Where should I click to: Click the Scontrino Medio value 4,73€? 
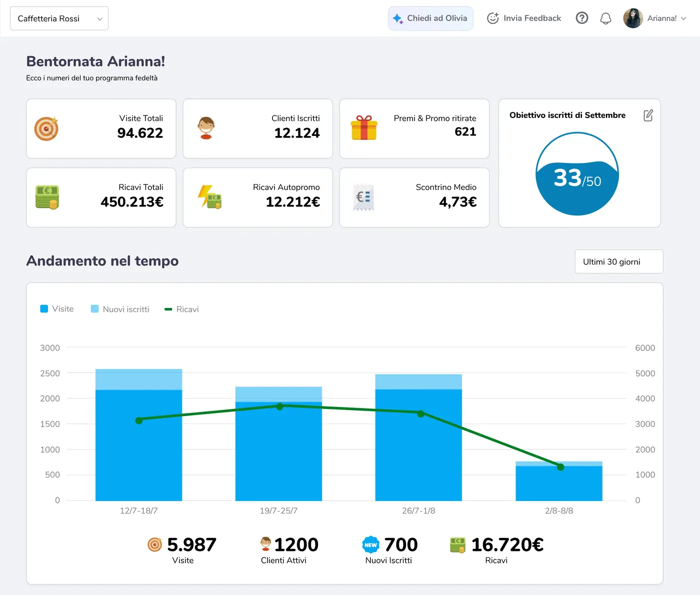pyautogui.click(x=458, y=202)
